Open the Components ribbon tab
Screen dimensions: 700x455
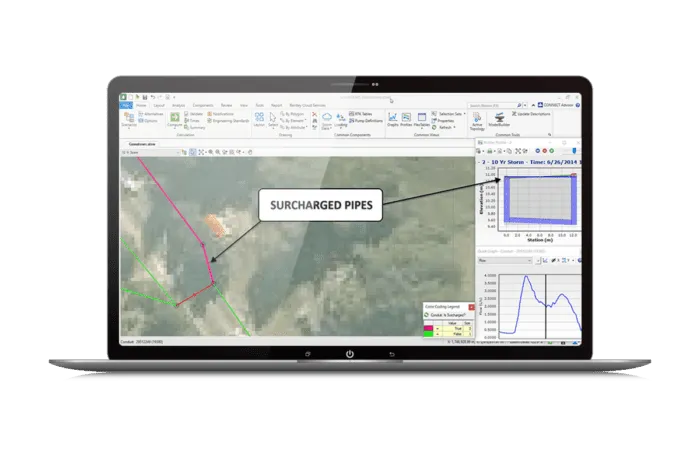[x=203, y=104]
